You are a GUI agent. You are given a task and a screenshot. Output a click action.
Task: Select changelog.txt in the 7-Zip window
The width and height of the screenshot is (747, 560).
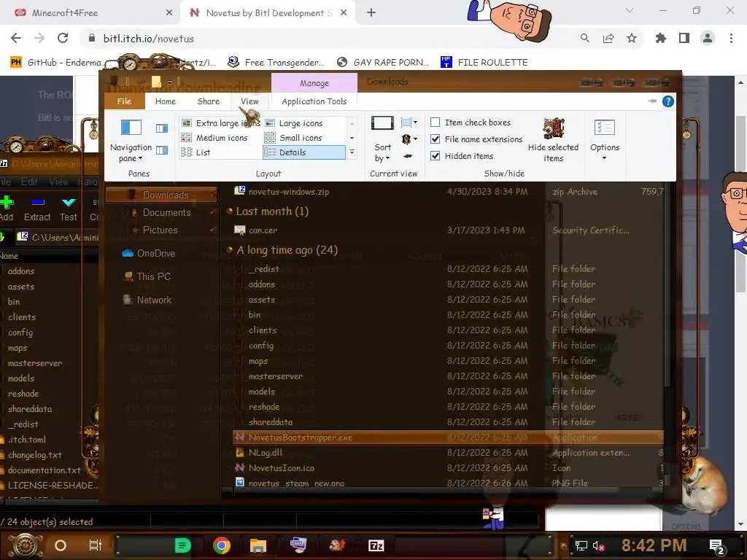[x=35, y=455]
